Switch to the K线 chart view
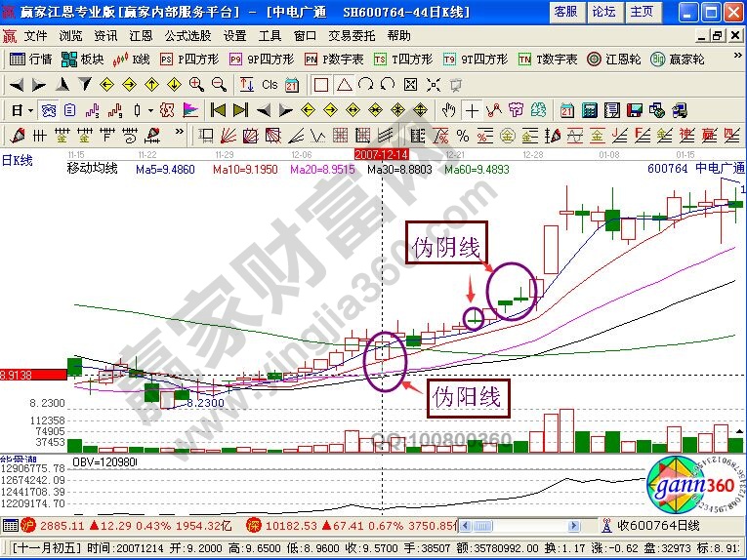This screenshot has height=560, width=747. tap(131, 59)
